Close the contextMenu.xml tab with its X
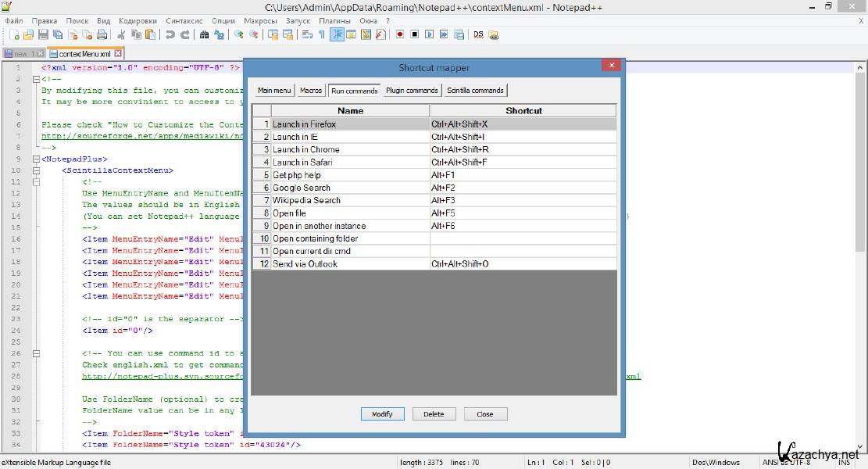Viewport: 868px width, 469px height. [x=118, y=54]
